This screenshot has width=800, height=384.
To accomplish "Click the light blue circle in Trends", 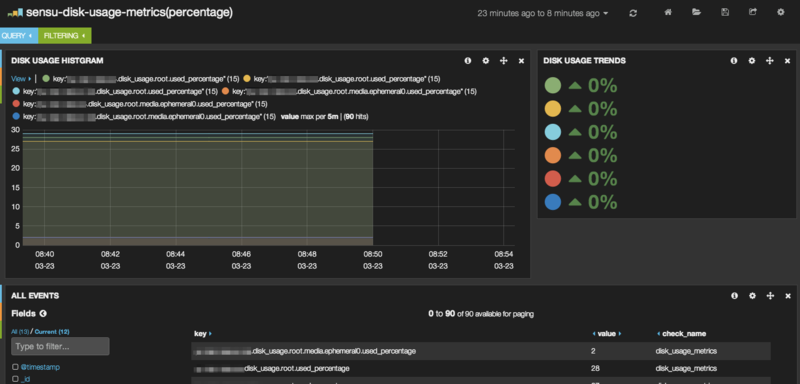I will (553, 132).
